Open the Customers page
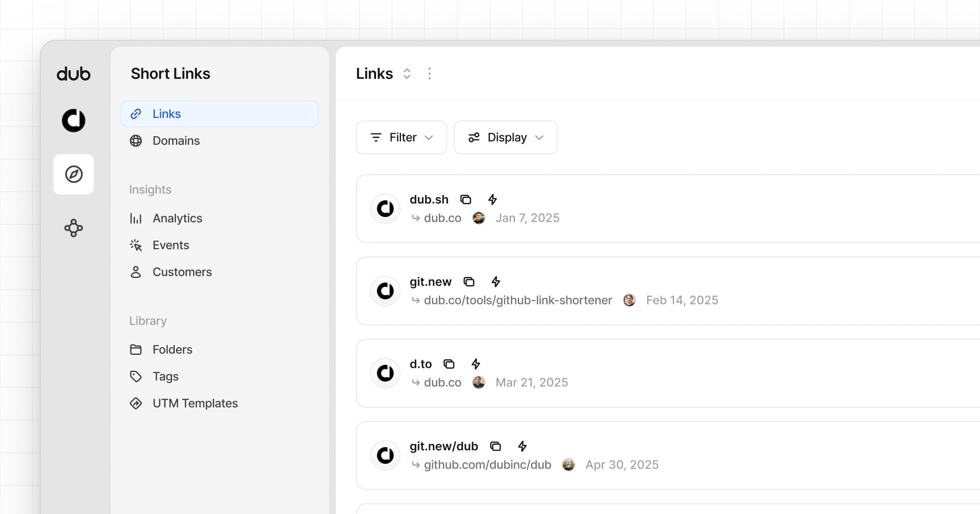Screen dimensions: 980x514 182,272
